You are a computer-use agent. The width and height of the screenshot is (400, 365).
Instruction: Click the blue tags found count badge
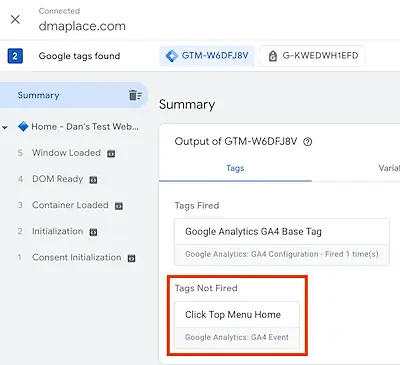pos(15,56)
